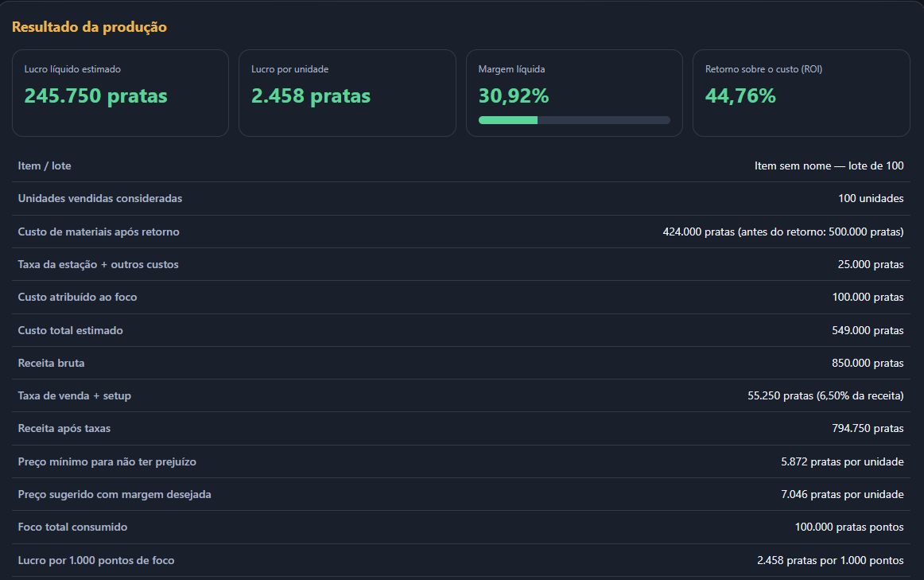The height and width of the screenshot is (580, 924).
Task: Click the "Unidades vendidas consideradas" row label
Action: point(100,199)
